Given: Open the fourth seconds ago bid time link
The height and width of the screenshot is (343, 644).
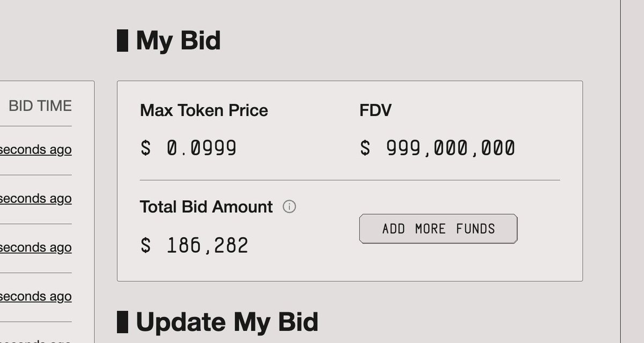Looking at the screenshot, I should [x=36, y=296].
